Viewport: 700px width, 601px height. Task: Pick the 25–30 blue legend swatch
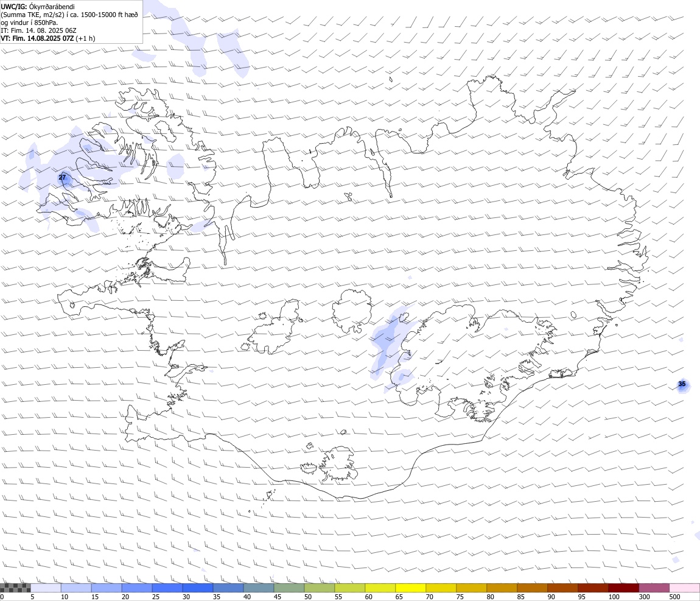tap(167, 588)
